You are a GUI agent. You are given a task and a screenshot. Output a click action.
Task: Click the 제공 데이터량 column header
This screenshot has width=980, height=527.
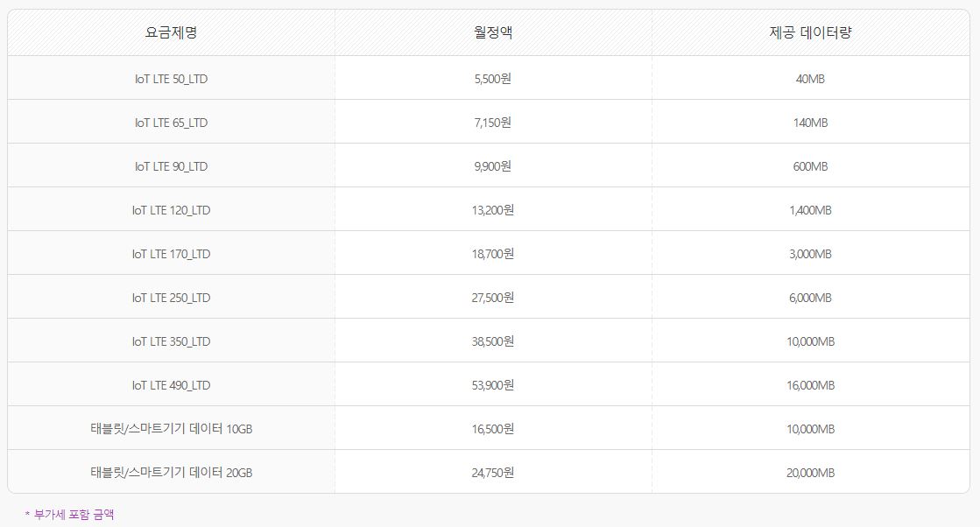pyautogui.click(x=810, y=32)
